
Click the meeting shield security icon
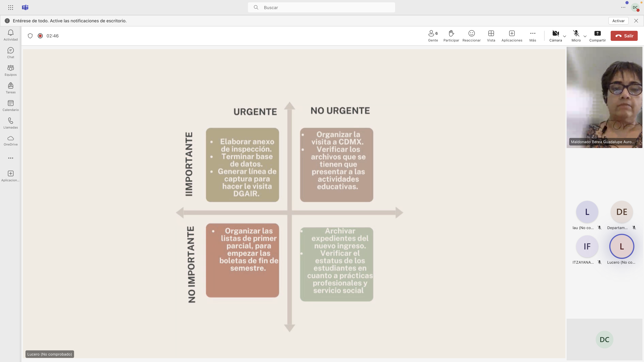[30, 36]
